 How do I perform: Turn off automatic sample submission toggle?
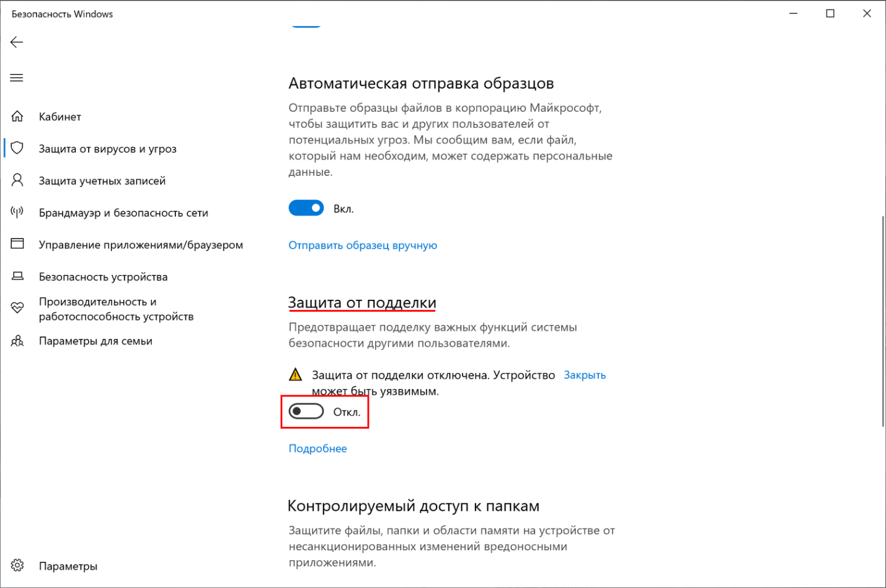tap(306, 208)
